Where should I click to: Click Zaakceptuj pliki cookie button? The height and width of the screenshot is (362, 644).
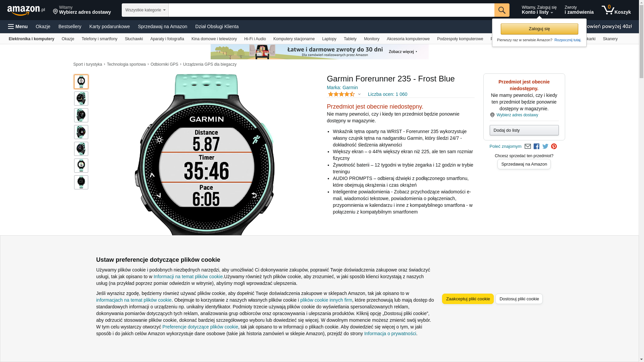(x=468, y=299)
